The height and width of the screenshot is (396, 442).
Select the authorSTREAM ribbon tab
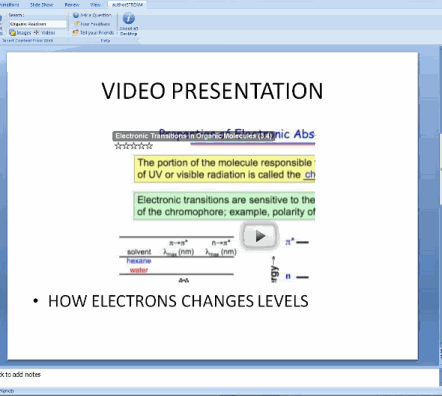pos(127,5)
